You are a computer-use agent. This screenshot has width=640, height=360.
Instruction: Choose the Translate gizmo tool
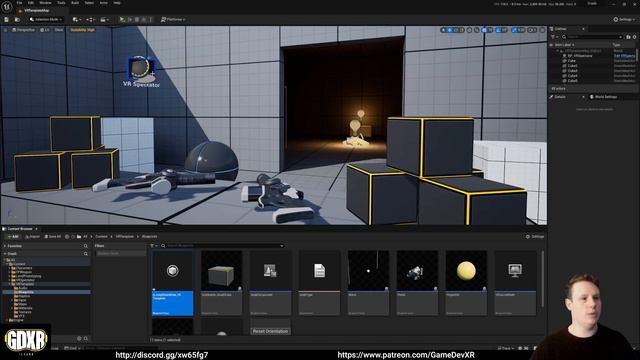(450, 30)
